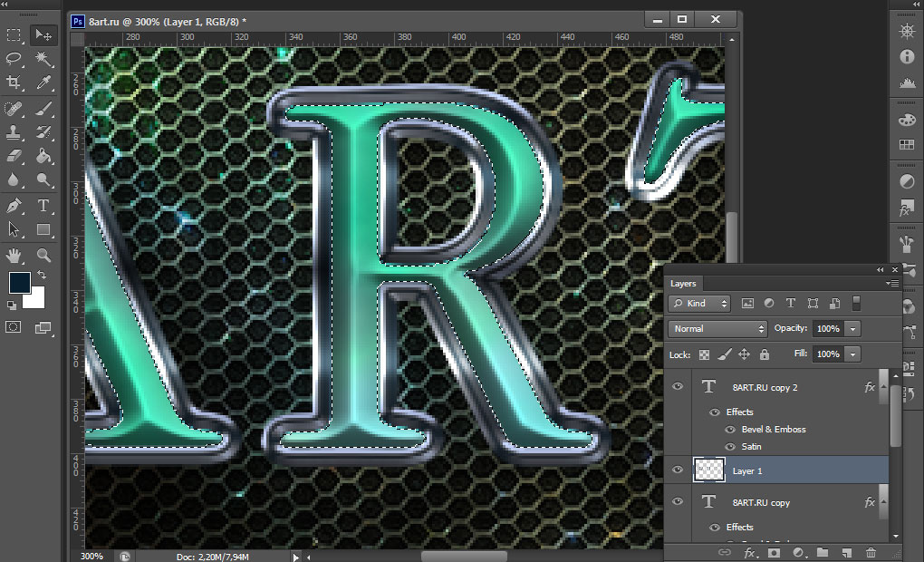Select the Clone Stamp tool
This screenshot has height=562, width=924.
14,132
